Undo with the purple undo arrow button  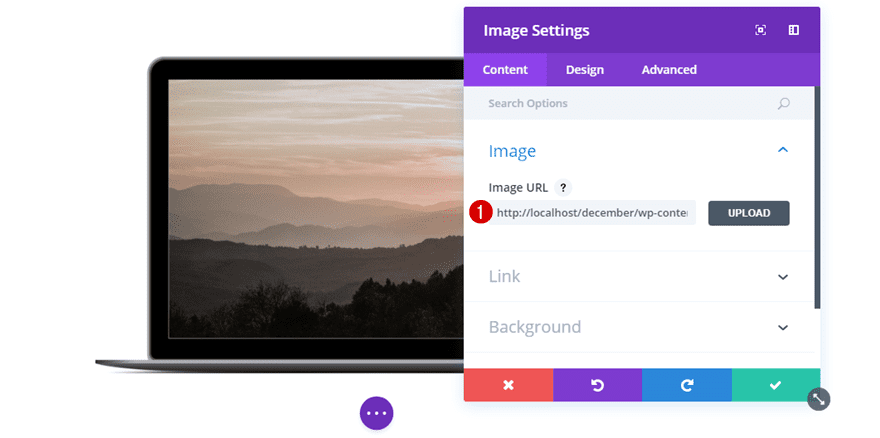point(598,385)
